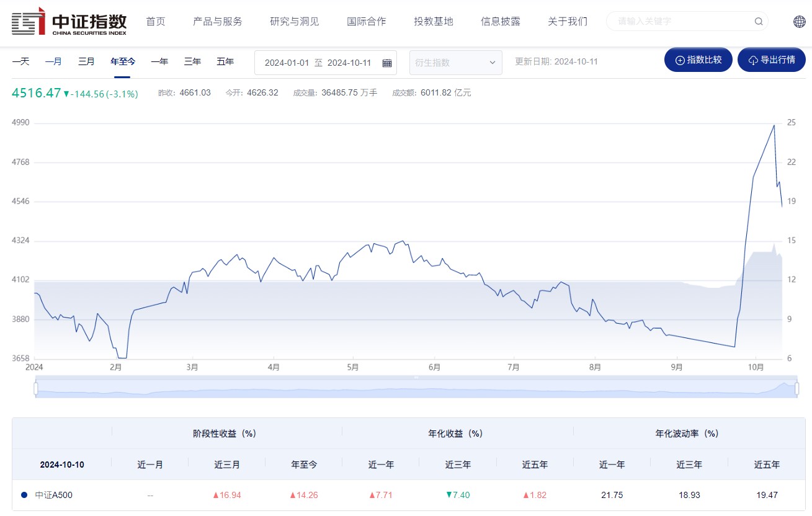Switch to the 一月 time range

click(53, 61)
